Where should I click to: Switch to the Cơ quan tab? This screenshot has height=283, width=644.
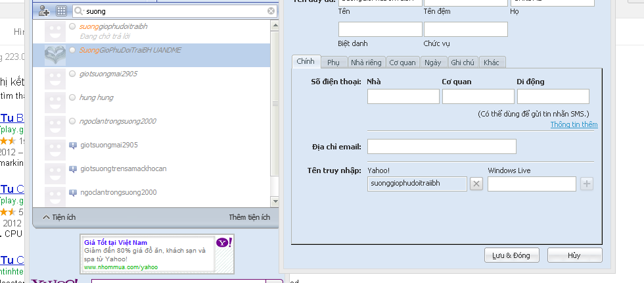402,63
